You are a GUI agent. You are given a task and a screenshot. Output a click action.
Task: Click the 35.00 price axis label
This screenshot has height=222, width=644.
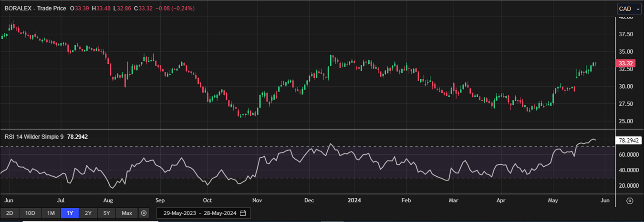click(x=625, y=51)
